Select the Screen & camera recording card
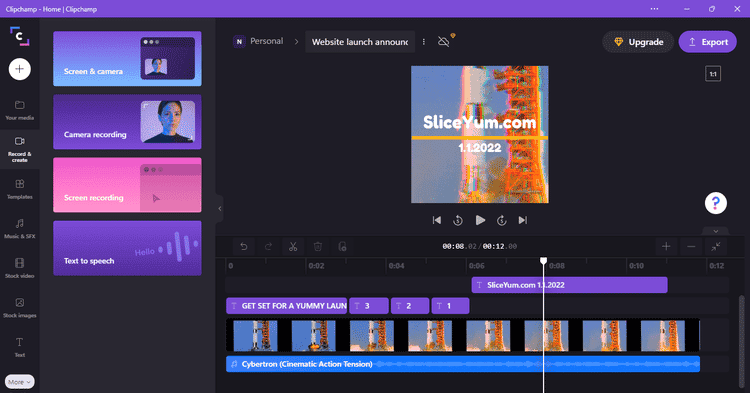The image size is (750, 393). (127, 59)
